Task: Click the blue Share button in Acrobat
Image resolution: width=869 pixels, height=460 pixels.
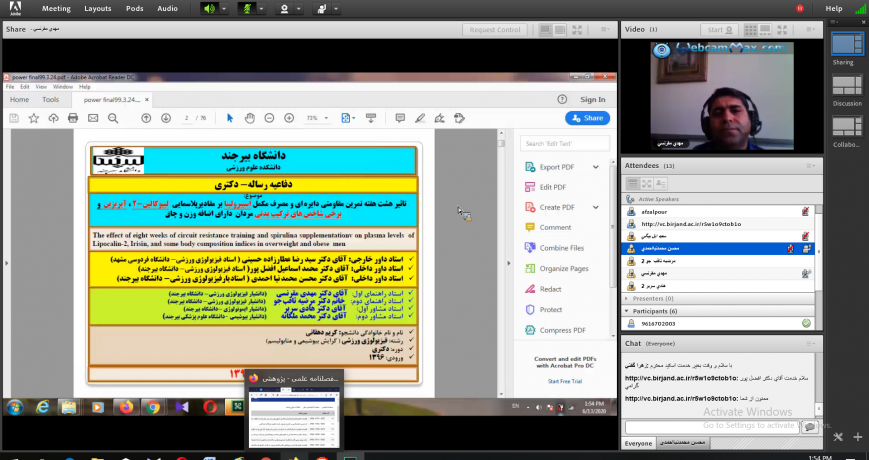Action: 588,118
